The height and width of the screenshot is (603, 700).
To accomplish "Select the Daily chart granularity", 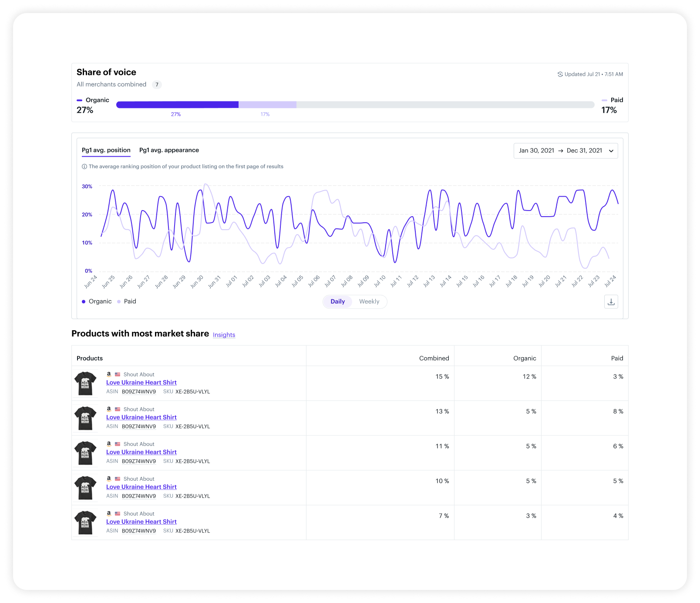I will coord(337,301).
